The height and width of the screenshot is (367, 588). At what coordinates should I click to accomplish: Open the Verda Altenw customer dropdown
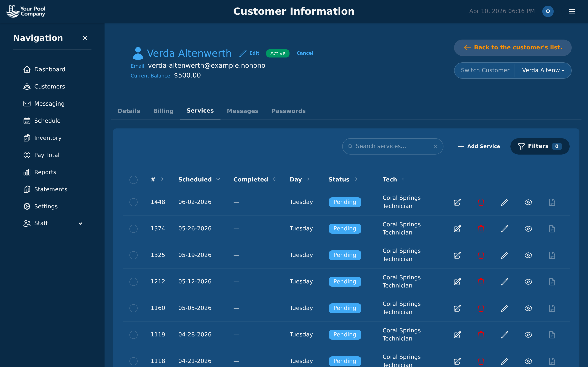click(x=543, y=70)
